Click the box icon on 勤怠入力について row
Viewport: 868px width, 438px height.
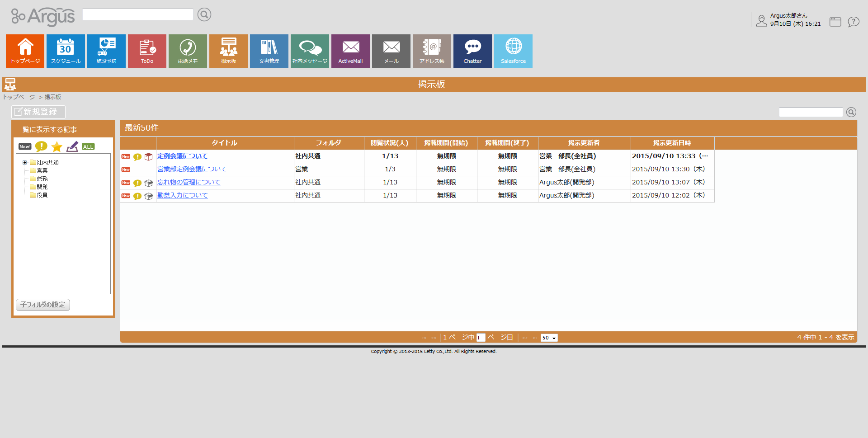(x=148, y=196)
